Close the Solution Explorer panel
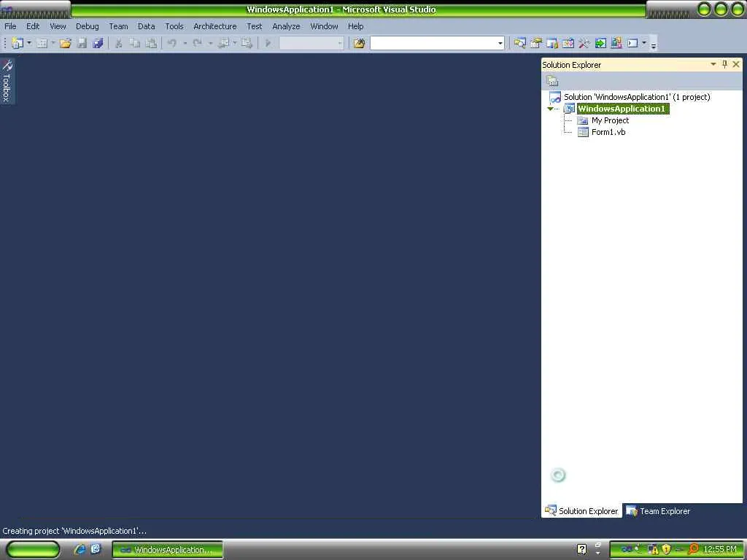 (736, 64)
